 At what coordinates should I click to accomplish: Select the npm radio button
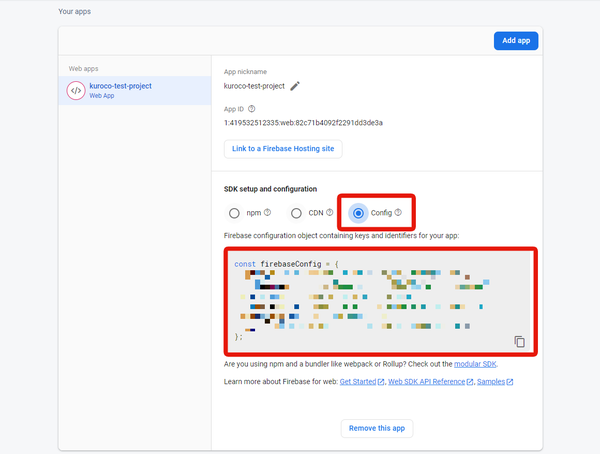[x=234, y=213]
